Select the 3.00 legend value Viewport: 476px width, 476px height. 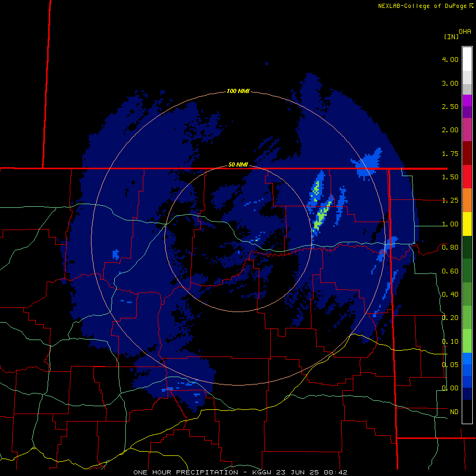(450, 83)
